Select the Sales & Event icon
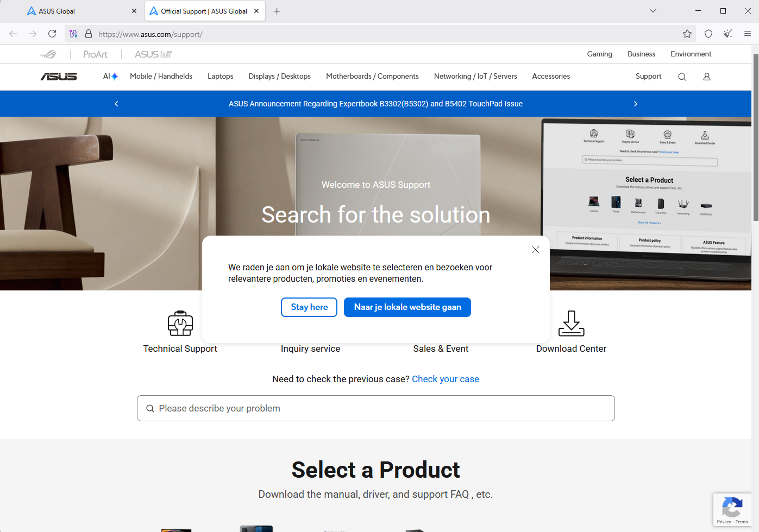759x532 pixels. point(441,349)
